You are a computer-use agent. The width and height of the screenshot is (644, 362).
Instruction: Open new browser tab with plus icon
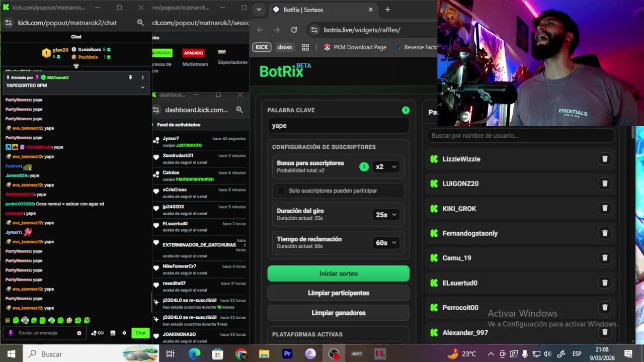pos(387,10)
